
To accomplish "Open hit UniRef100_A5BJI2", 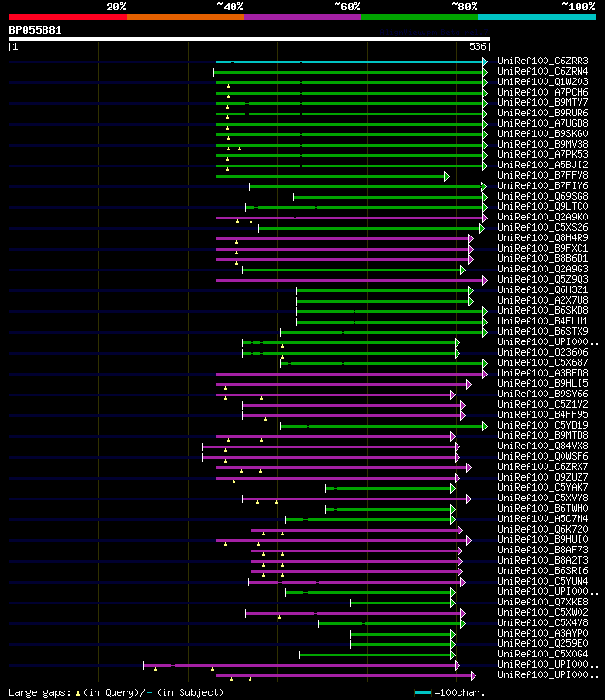I will click(x=543, y=165).
